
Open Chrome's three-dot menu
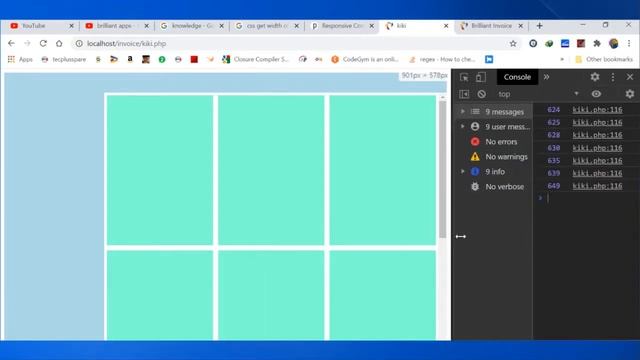click(x=629, y=43)
